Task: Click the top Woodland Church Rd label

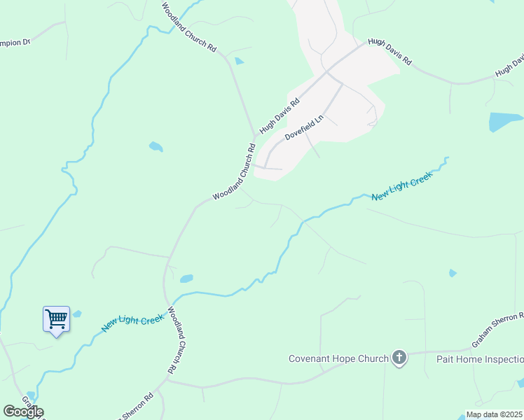Action: (189, 27)
